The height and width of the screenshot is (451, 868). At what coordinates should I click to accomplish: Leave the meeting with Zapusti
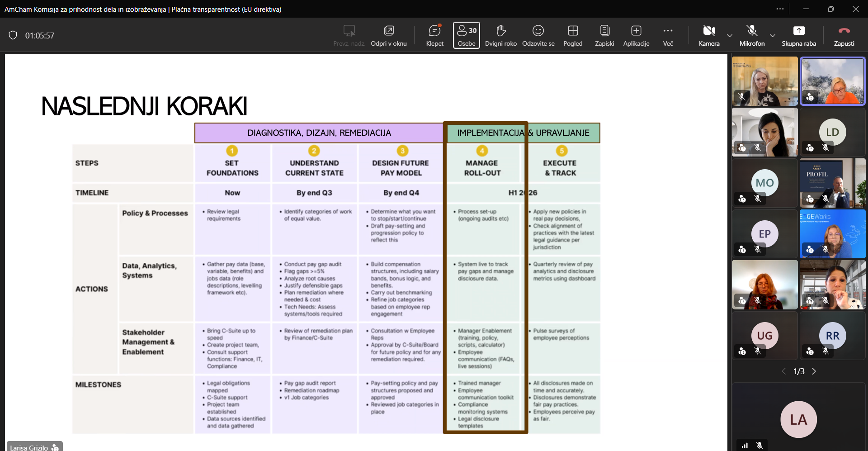[x=844, y=35]
